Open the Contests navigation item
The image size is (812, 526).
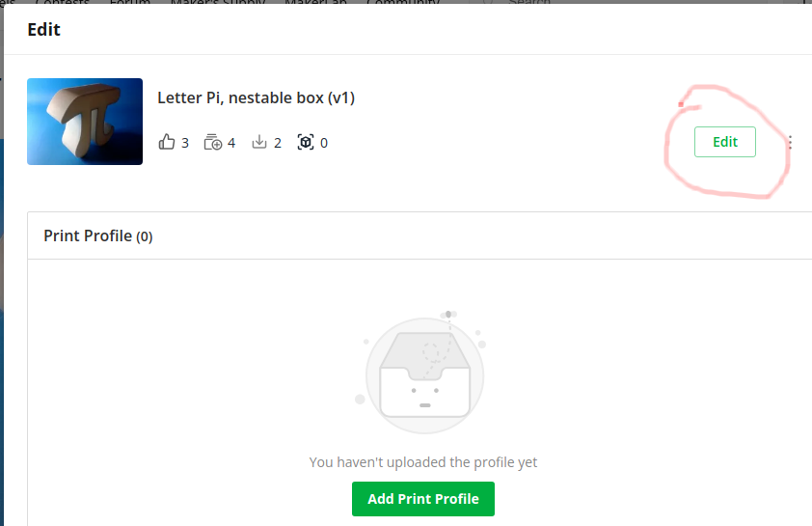pos(62,2)
